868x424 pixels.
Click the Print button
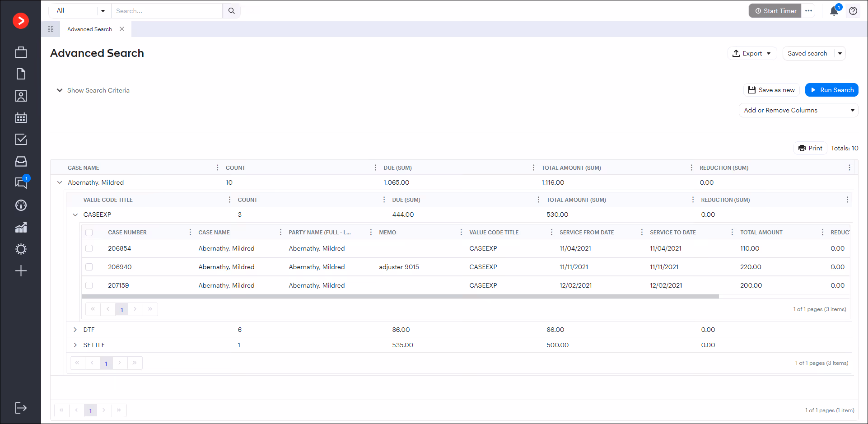(810, 148)
